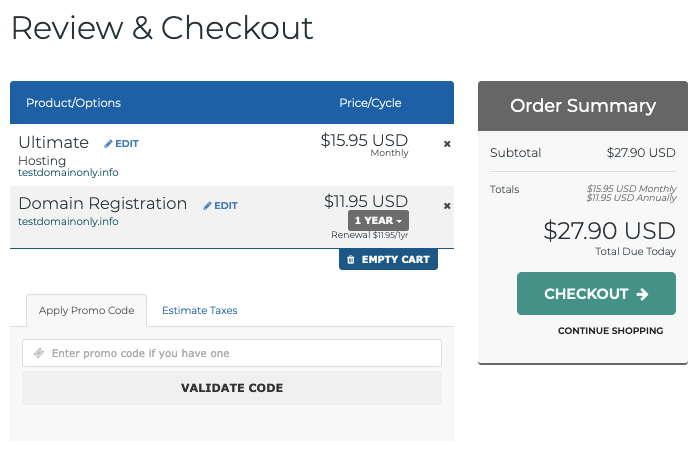Remove Domain Registration item with the x icon
The height and width of the screenshot is (449, 698).
click(447, 206)
